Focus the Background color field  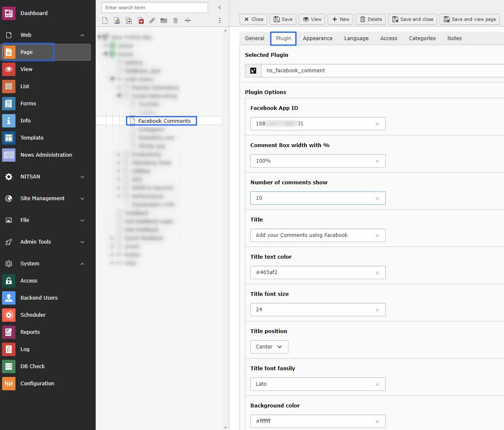[x=318, y=421]
